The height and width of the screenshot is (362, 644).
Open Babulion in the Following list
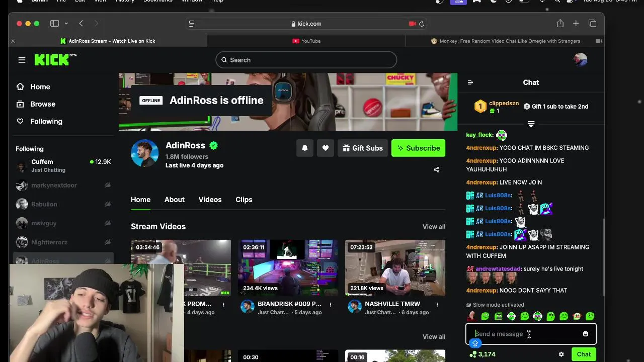[x=63, y=204]
